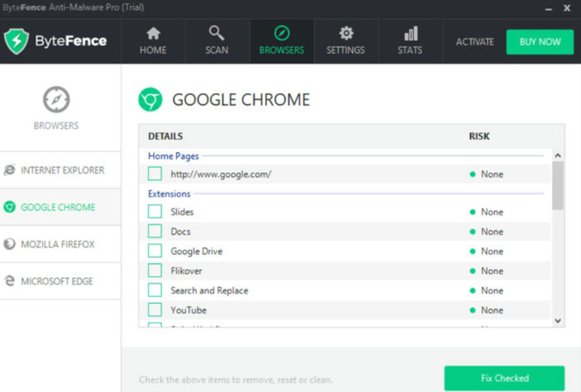This screenshot has width=581, height=392.
Task: Select MICROSOFT EDGE in browser list
Action: coord(57,282)
